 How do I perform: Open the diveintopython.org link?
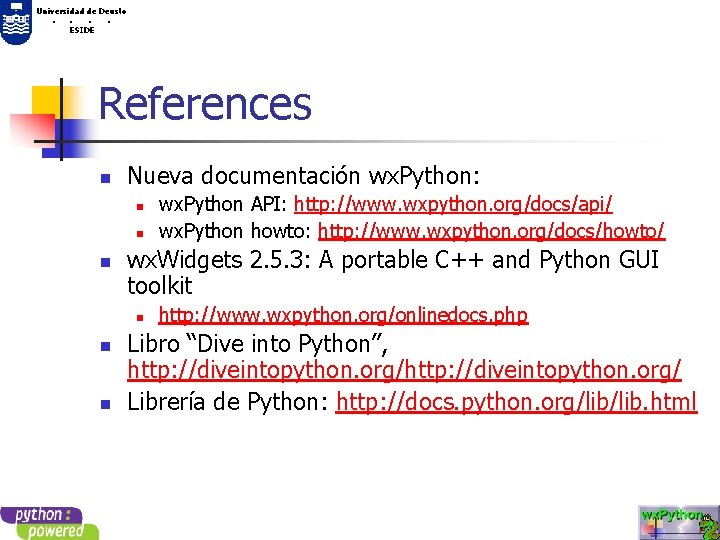tap(404, 370)
